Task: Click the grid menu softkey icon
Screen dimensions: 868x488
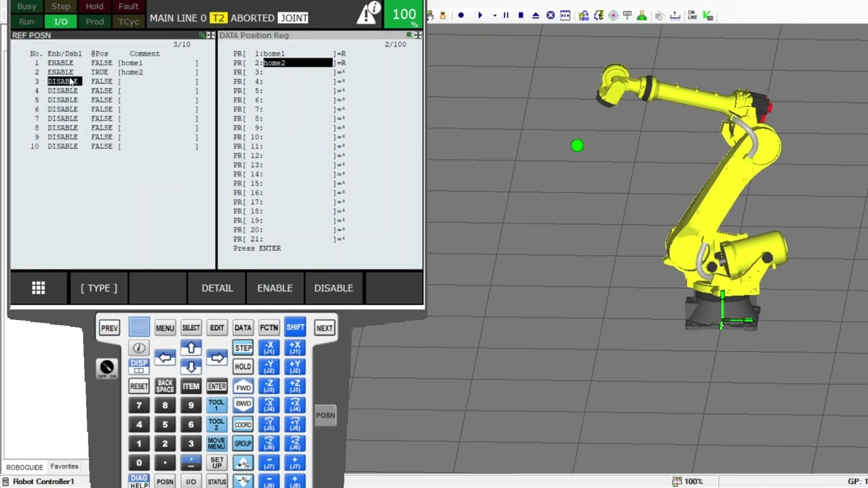Action: (39, 288)
